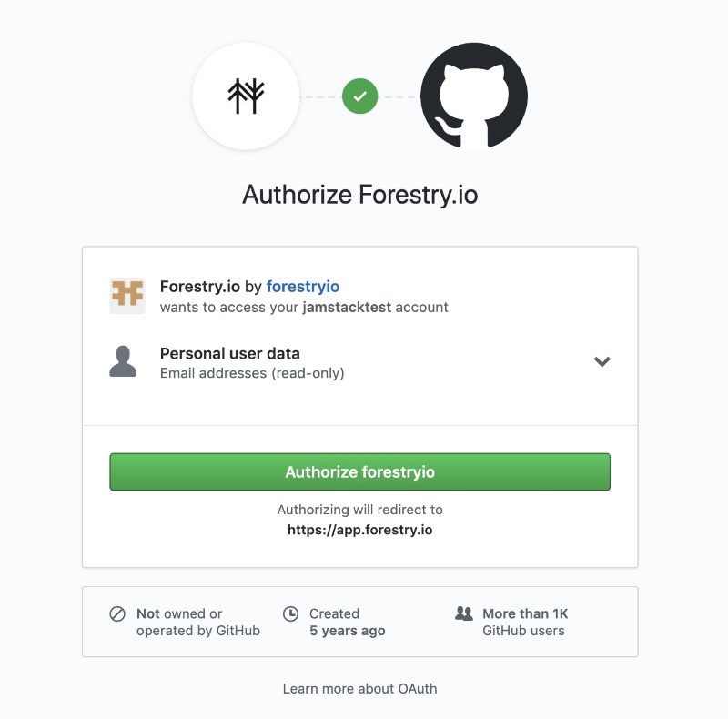Screen dimensions: 728x719
Task: Click Learn more about OAuth
Action: point(359,688)
